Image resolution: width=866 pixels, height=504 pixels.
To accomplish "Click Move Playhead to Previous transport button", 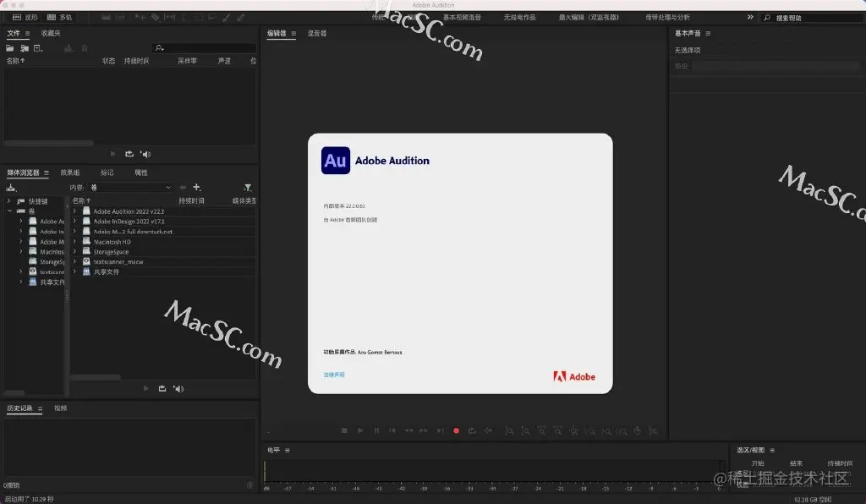I will pos(392,430).
